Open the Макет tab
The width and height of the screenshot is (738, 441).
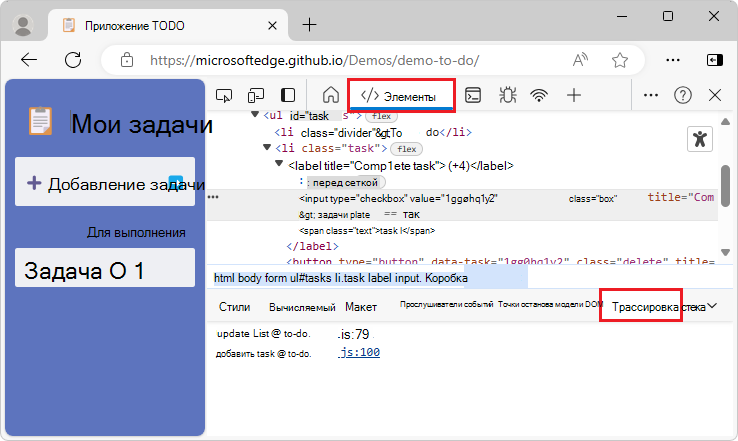pos(361,307)
